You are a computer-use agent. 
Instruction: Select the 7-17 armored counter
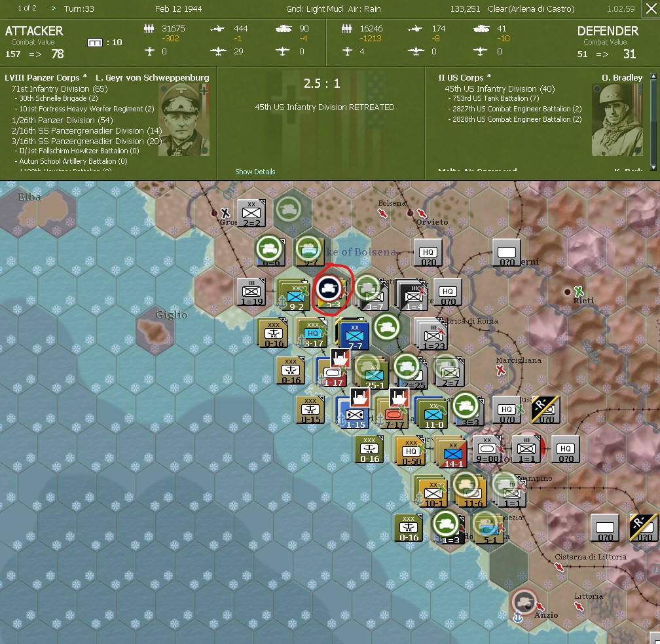pyautogui.click(x=394, y=415)
